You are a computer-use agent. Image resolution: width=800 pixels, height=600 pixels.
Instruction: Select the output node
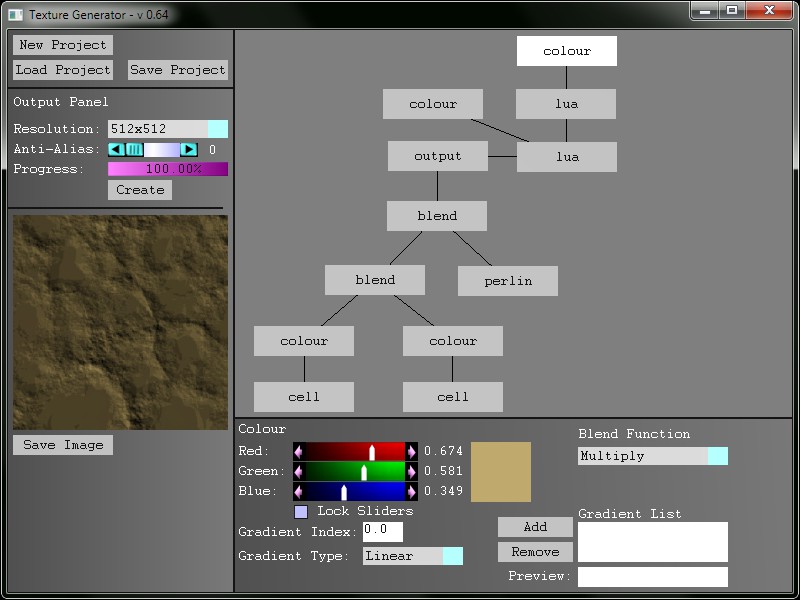pos(437,156)
